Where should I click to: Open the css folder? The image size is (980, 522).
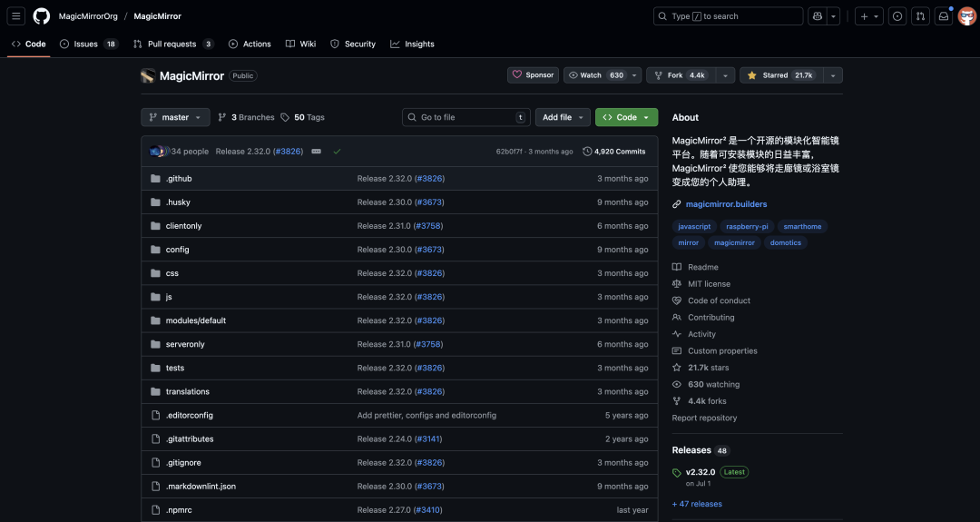pyautogui.click(x=171, y=273)
